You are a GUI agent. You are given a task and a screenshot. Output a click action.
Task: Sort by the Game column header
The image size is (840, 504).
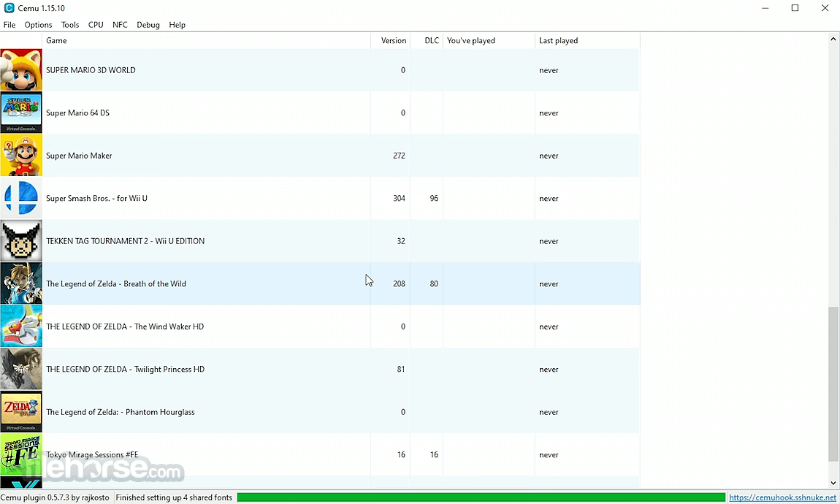click(206, 41)
